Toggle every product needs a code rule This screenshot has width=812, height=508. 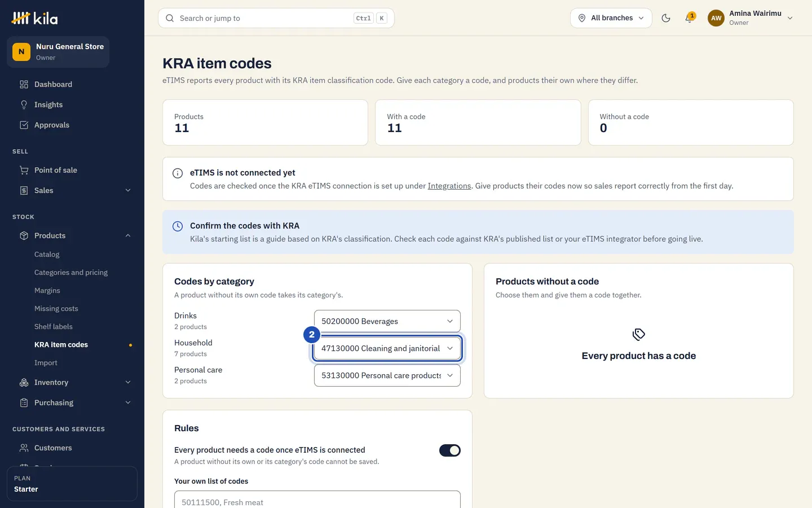pos(450,450)
